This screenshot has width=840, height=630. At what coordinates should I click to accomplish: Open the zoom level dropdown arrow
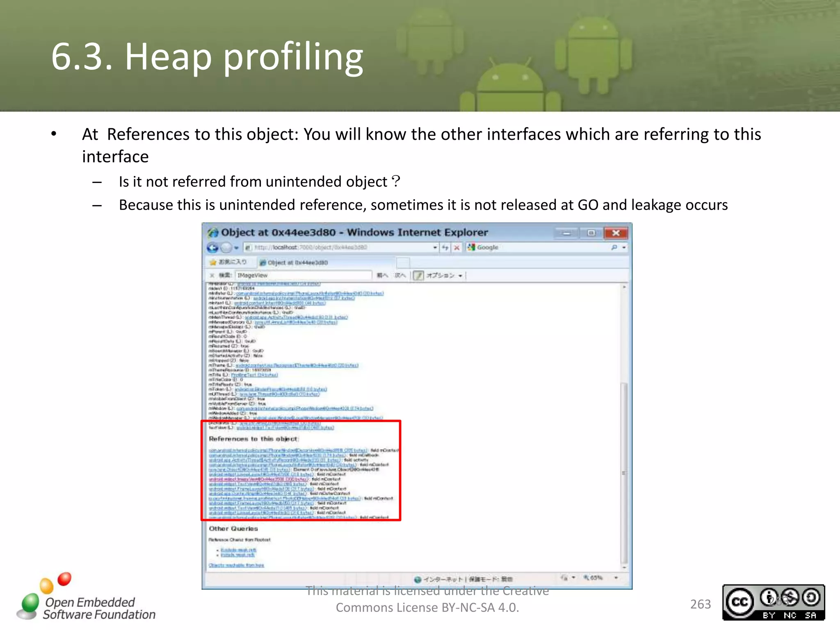[616, 577]
